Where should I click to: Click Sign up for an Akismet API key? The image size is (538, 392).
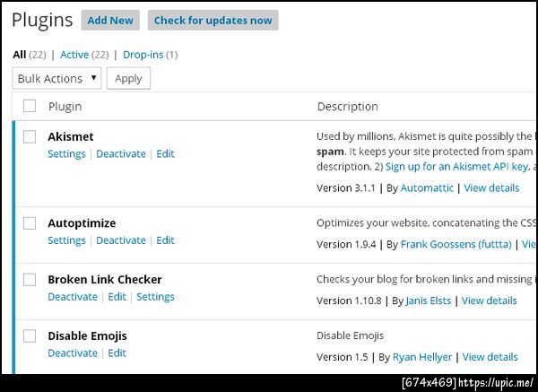[456, 167]
